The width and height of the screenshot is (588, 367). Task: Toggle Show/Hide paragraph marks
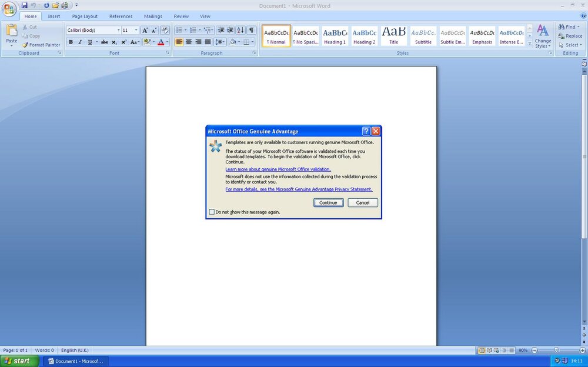tap(251, 31)
